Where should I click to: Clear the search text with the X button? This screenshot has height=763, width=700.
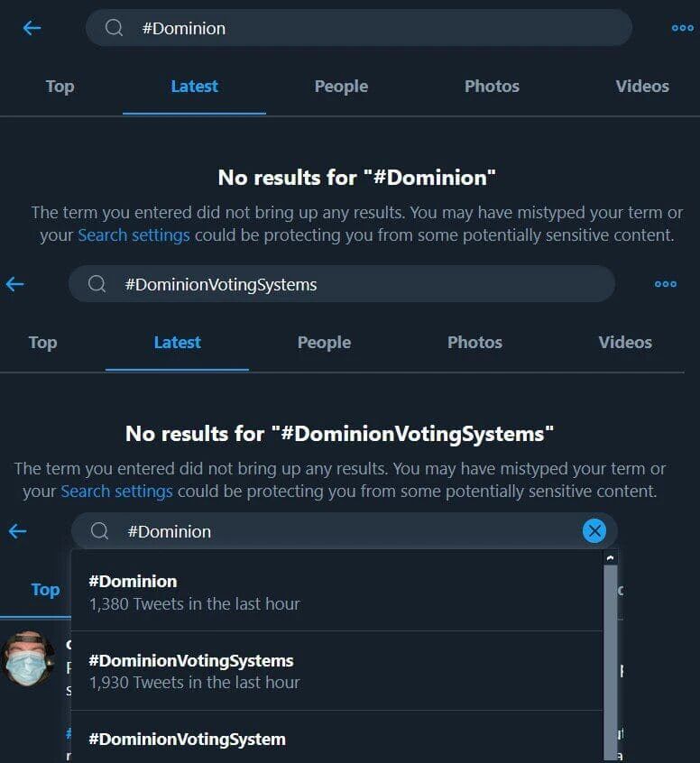[x=594, y=531]
